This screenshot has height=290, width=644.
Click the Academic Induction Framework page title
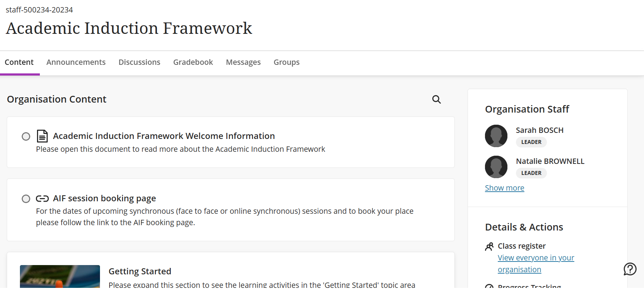pos(129,29)
